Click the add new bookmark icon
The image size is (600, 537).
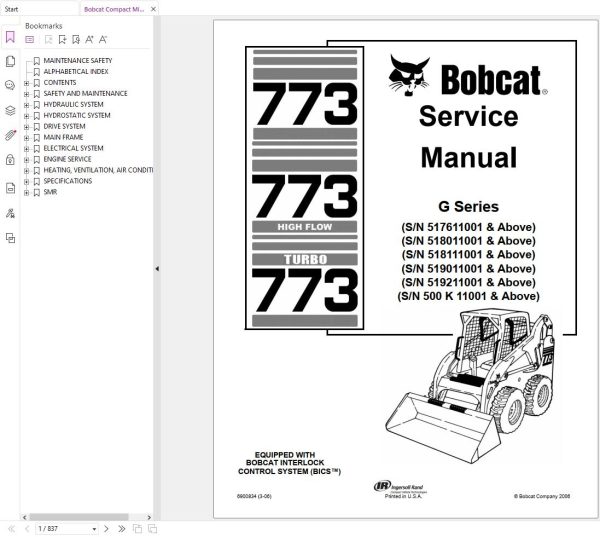click(x=62, y=39)
